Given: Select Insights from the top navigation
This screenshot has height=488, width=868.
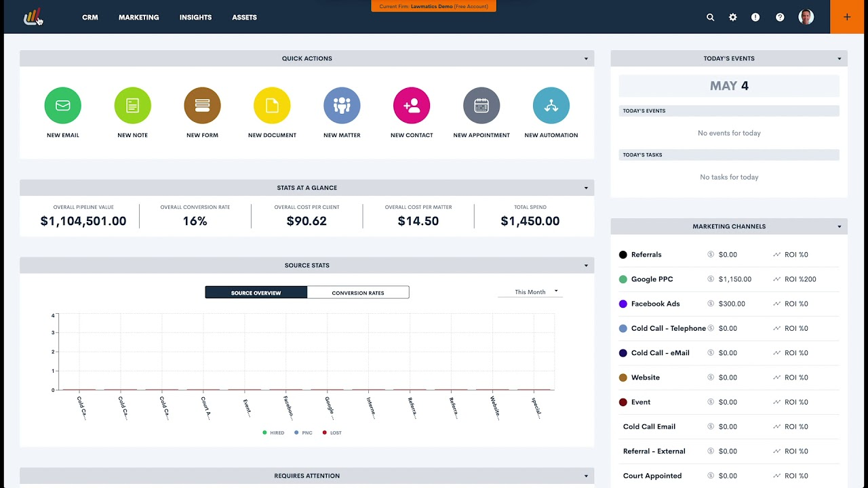Looking at the screenshot, I should (x=195, y=17).
